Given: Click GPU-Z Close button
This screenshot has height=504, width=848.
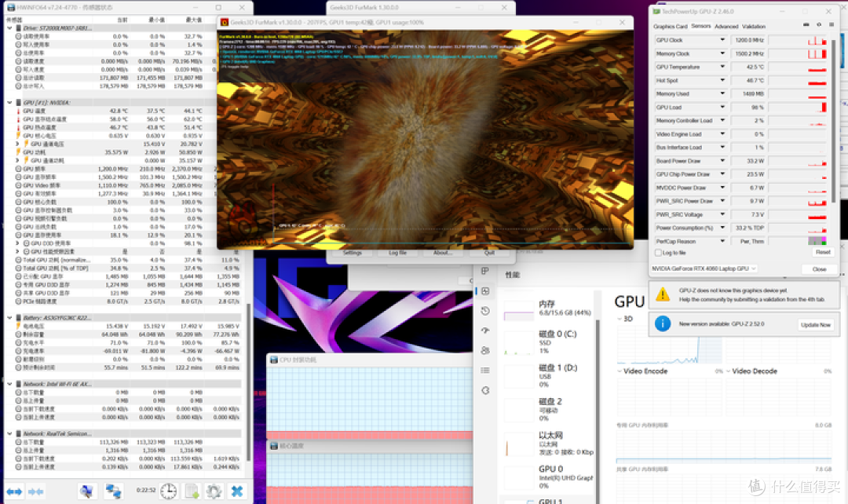Looking at the screenshot, I should pyautogui.click(x=819, y=268).
